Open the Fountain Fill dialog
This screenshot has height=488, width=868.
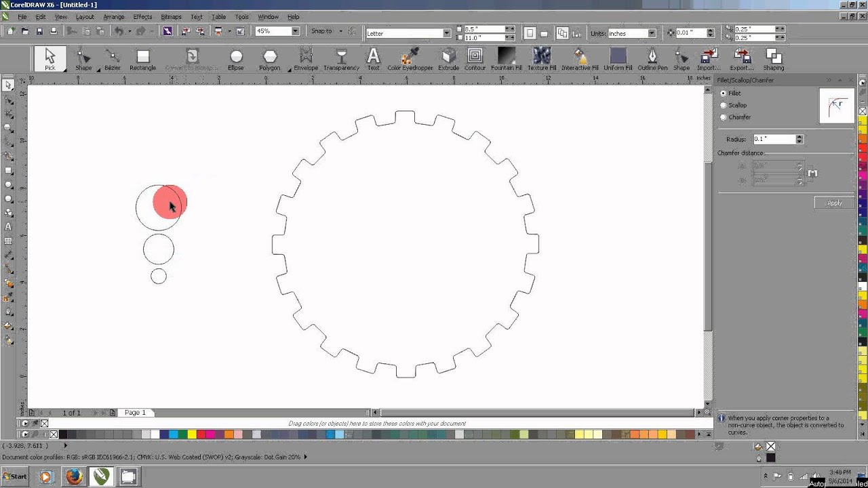506,59
